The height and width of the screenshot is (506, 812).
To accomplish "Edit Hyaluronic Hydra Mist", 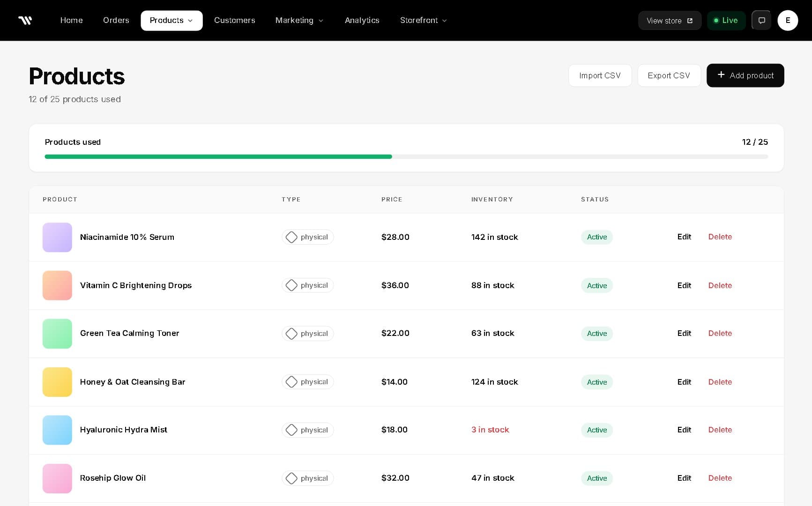I will point(684,430).
